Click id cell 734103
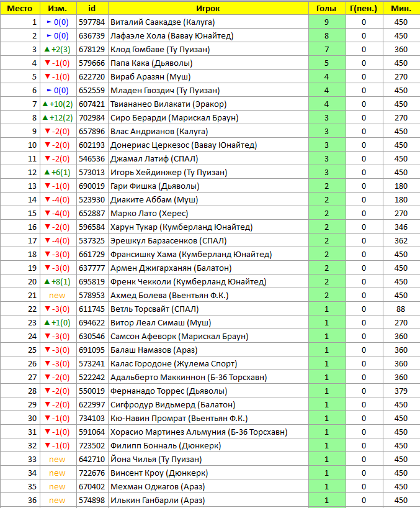This screenshot has width=420, height=508. (x=92, y=419)
